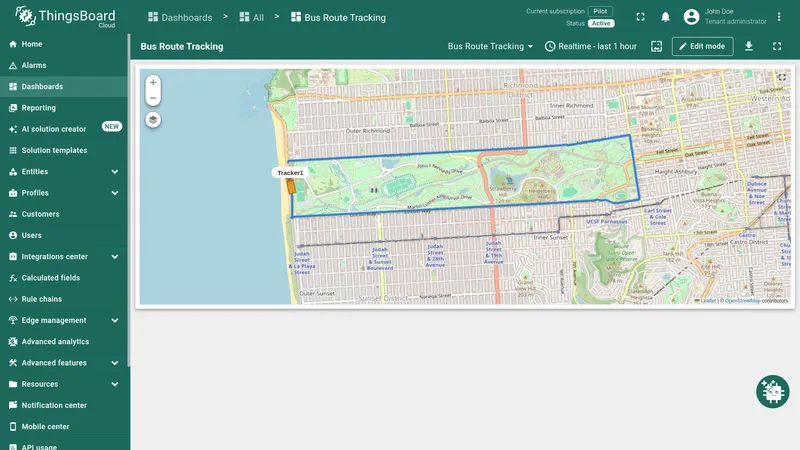Open Realtime - last 1 hour time window

coord(591,46)
